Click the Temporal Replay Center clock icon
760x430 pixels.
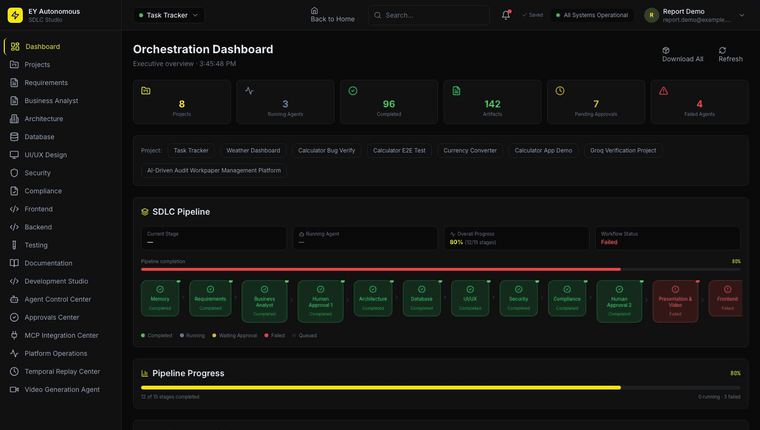[x=15, y=371]
